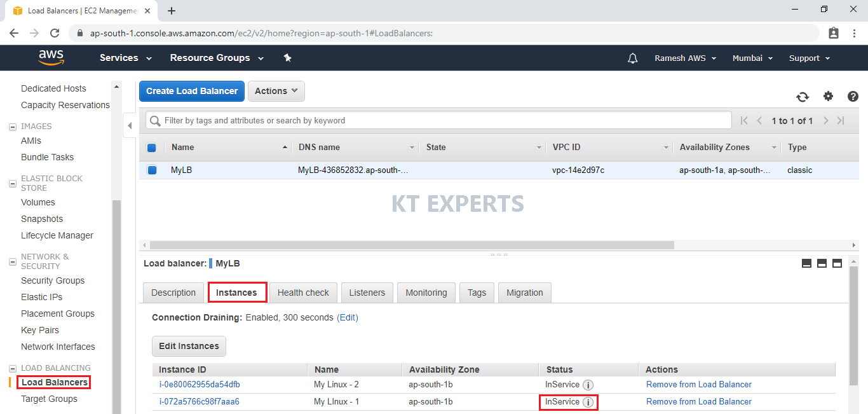Click the table horizontal scrollbar

(412, 245)
